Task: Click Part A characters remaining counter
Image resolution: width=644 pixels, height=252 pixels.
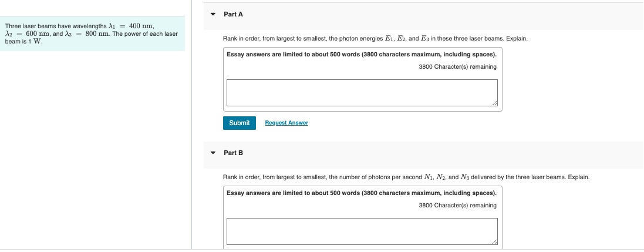Action: click(x=457, y=66)
